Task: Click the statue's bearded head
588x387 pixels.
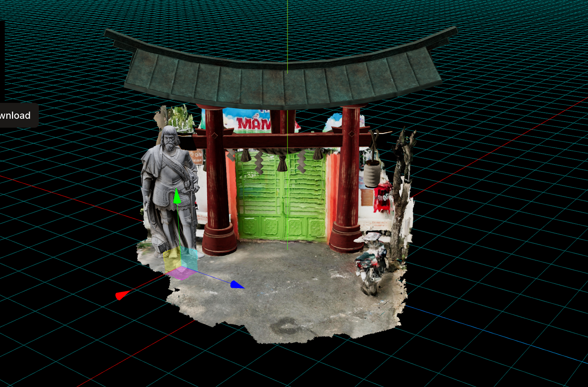Action: tap(170, 138)
